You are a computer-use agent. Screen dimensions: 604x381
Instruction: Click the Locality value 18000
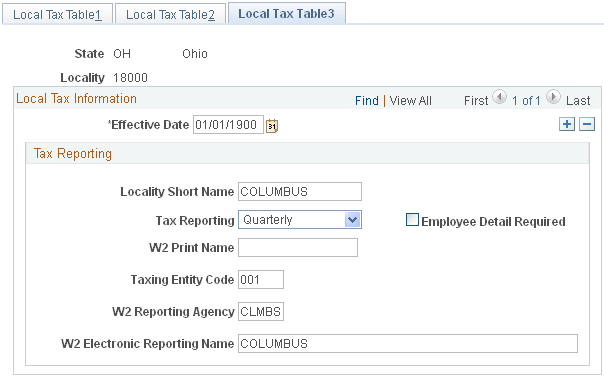[130, 77]
